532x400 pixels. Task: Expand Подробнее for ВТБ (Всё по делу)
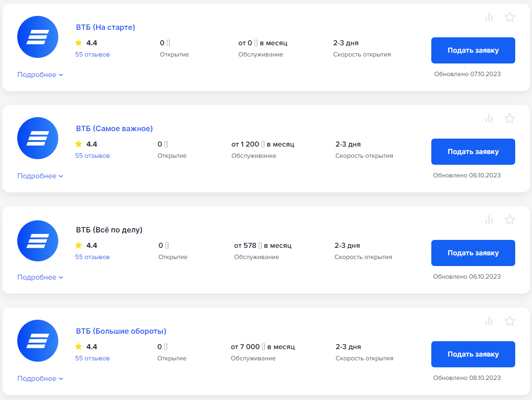pos(40,277)
